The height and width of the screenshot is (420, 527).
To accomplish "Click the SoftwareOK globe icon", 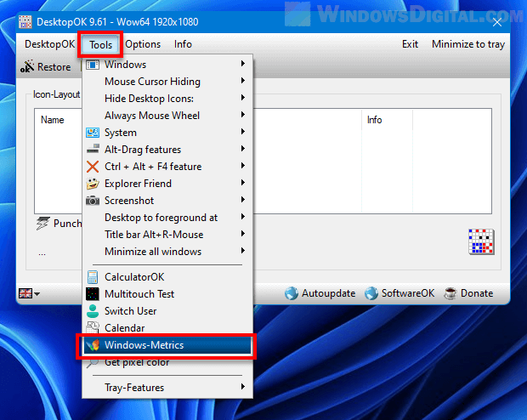I will 371,293.
